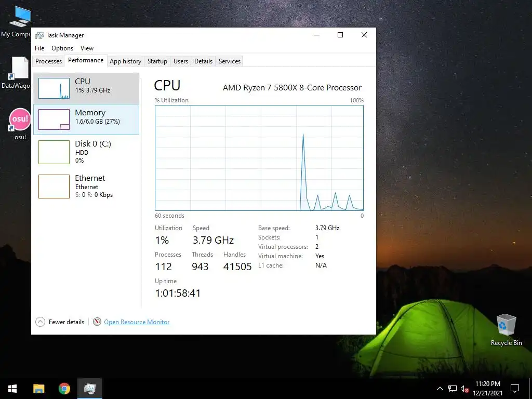Open the Options menu
The width and height of the screenshot is (532, 399).
click(x=62, y=48)
